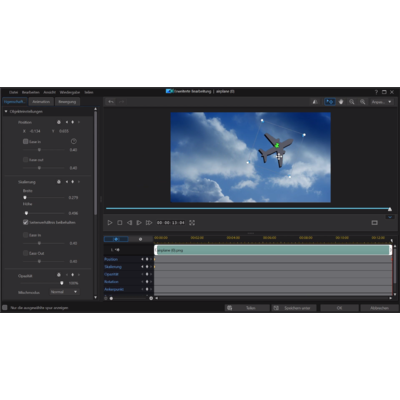Image resolution: width=400 pixels, height=400 pixels.
Task: Enable Skalierung Ease in checkbox
Action: [25, 235]
